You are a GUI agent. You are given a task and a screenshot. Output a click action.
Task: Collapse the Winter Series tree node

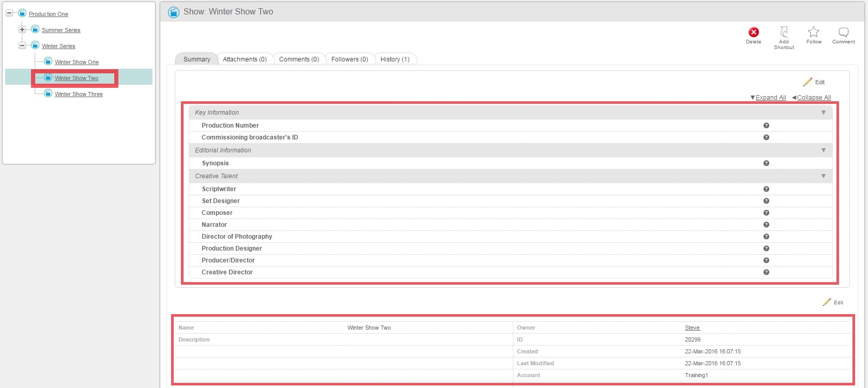click(x=22, y=45)
